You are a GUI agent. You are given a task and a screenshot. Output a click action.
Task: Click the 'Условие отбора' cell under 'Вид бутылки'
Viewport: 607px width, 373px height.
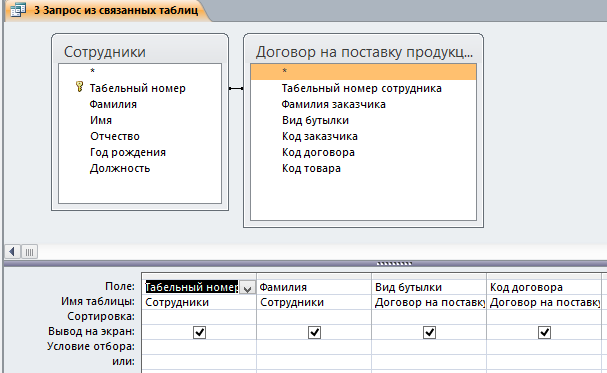click(x=429, y=347)
